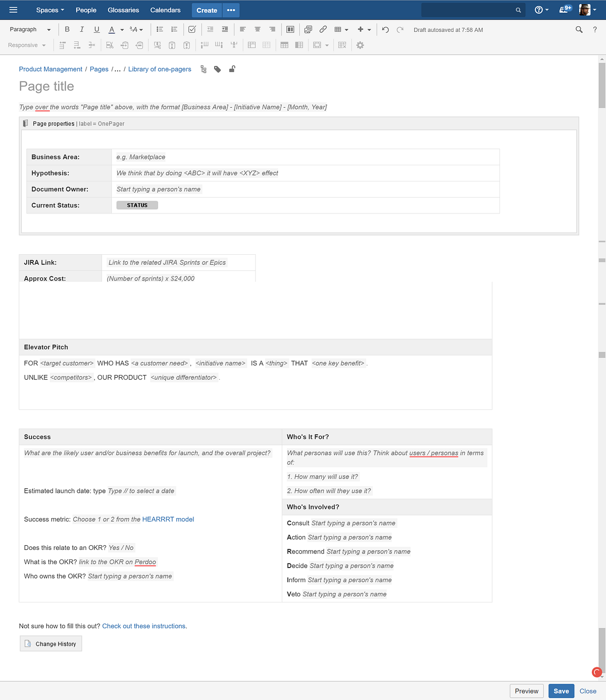Screen dimensions: 606x700
Task: Open the Check out these instructions link
Action: click(x=143, y=626)
